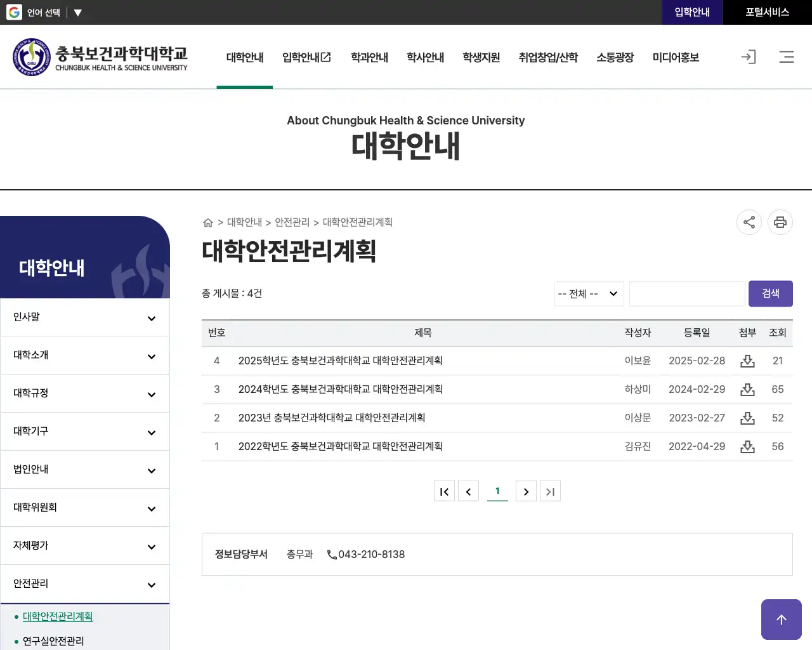This screenshot has height=650, width=812.
Task: Click the print page icon
Action: (x=780, y=222)
